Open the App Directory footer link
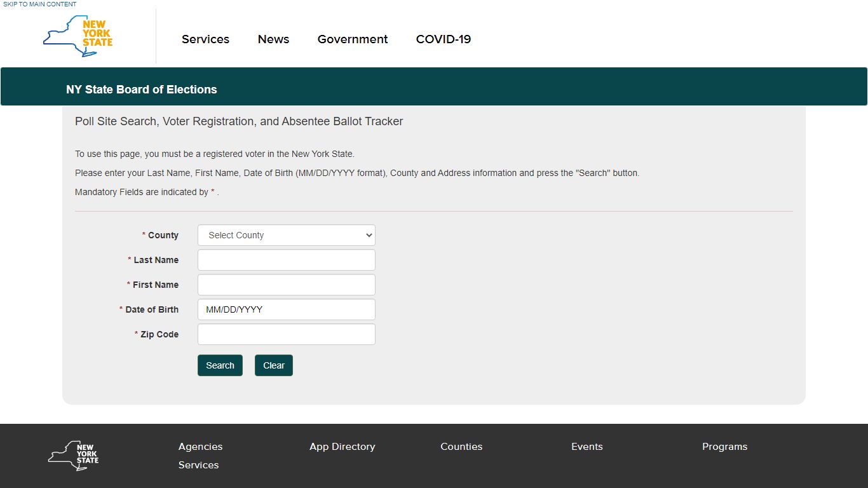The image size is (868, 488). pos(342,447)
